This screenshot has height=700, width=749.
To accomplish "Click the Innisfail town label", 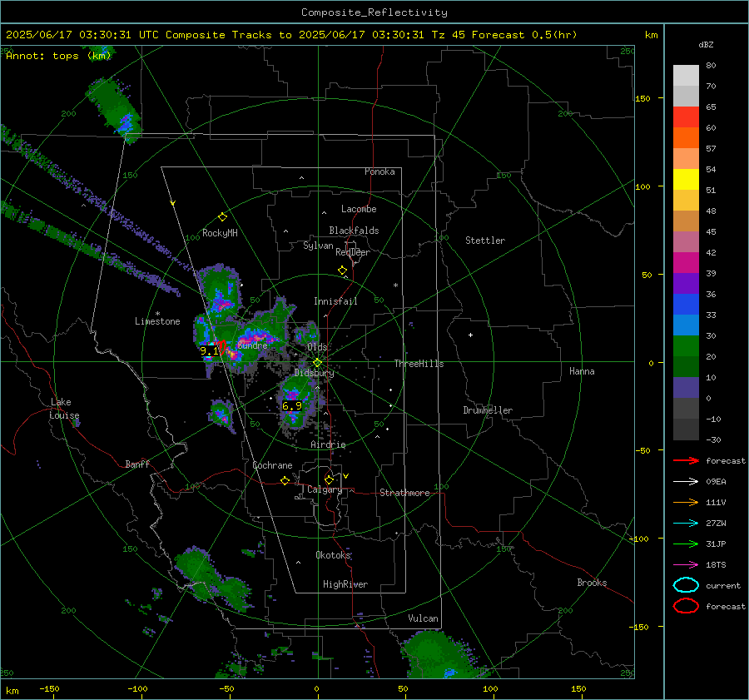I will [335, 301].
